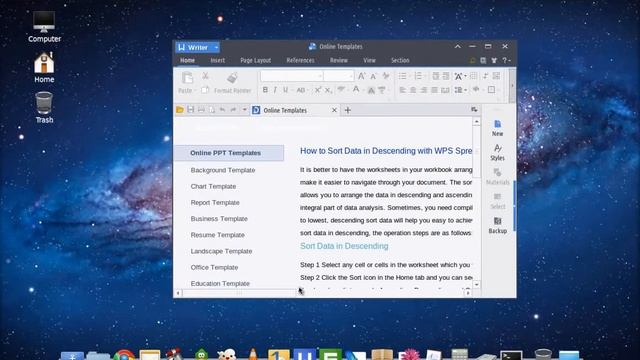Click the text highlight color icon

[341, 90]
